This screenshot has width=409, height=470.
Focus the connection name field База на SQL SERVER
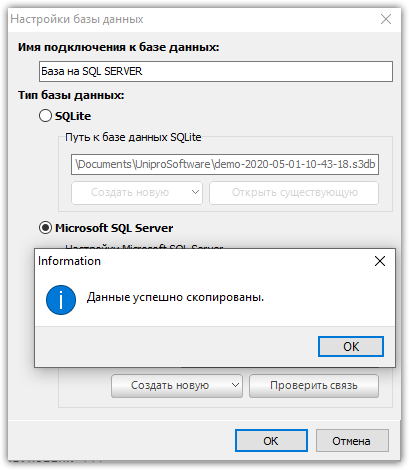[x=216, y=71]
